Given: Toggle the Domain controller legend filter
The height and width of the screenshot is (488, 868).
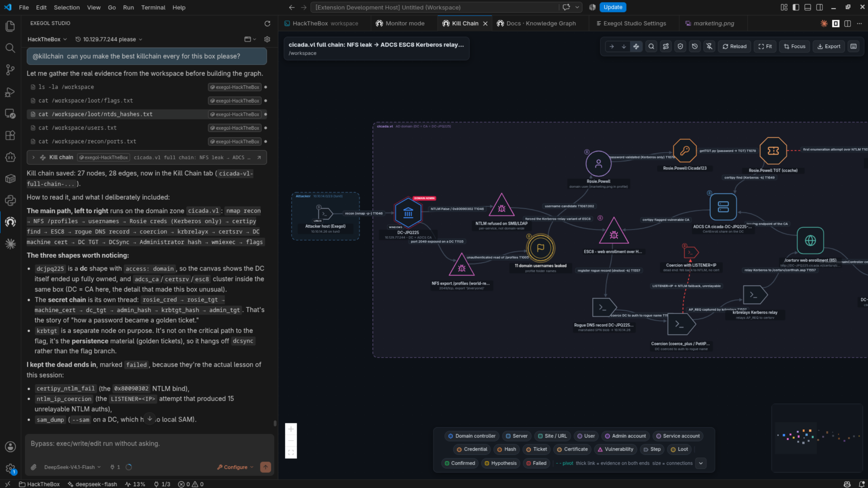Looking at the screenshot, I should tap(472, 436).
